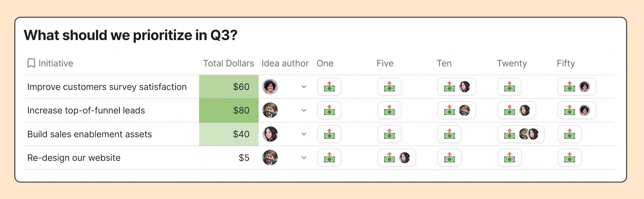Select the green $80 total dollars cell
The width and height of the screenshot is (644, 199).
(229, 110)
